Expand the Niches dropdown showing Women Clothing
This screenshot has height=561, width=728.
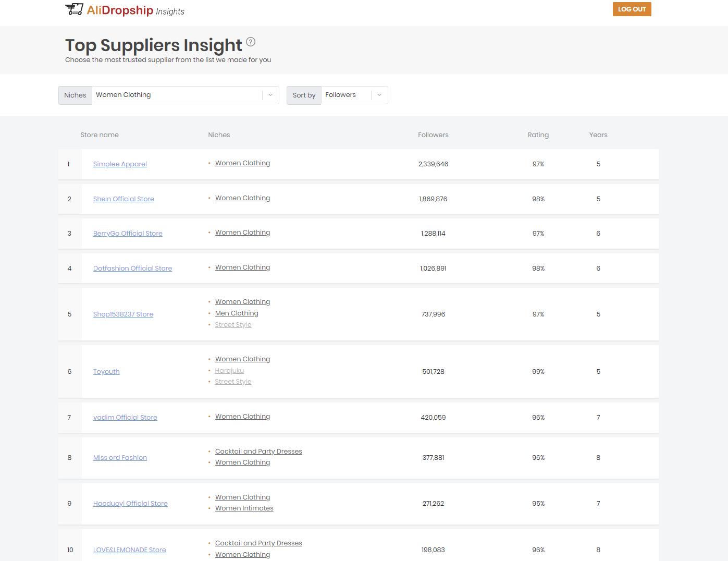(270, 95)
